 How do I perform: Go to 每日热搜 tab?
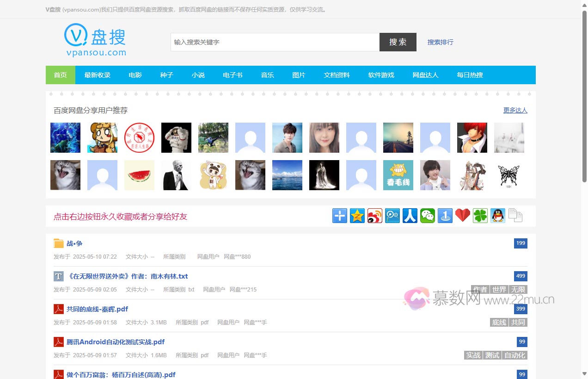click(x=470, y=75)
